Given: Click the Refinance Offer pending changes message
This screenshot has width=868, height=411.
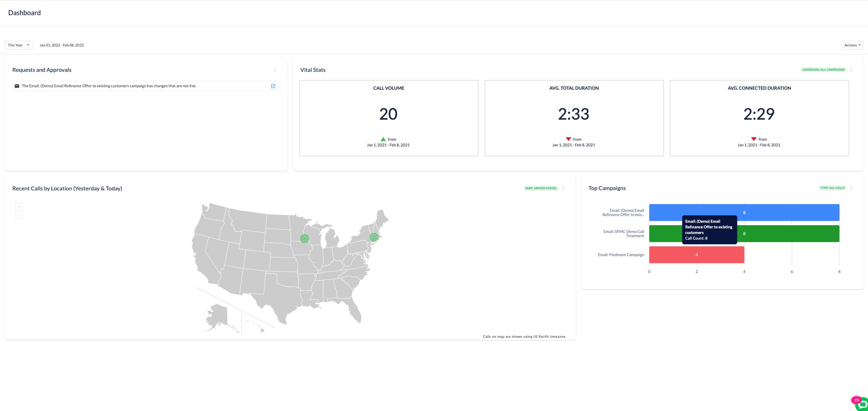Looking at the screenshot, I should (x=109, y=86).
